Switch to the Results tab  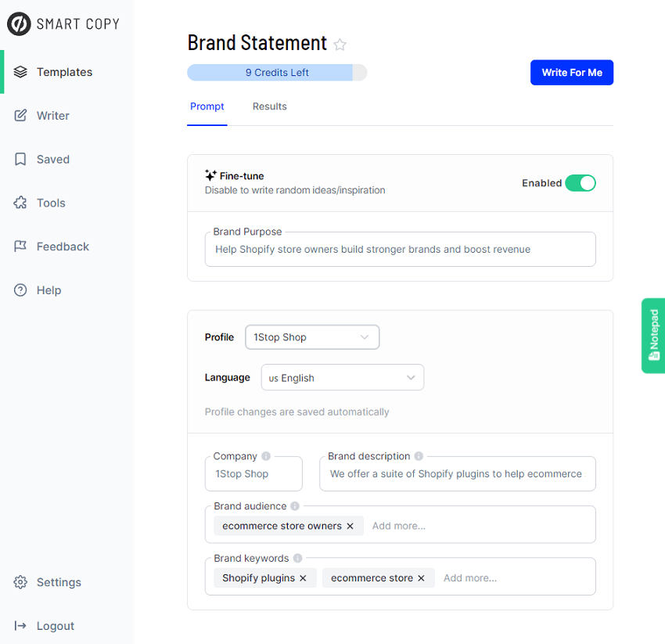pos(269,106)
